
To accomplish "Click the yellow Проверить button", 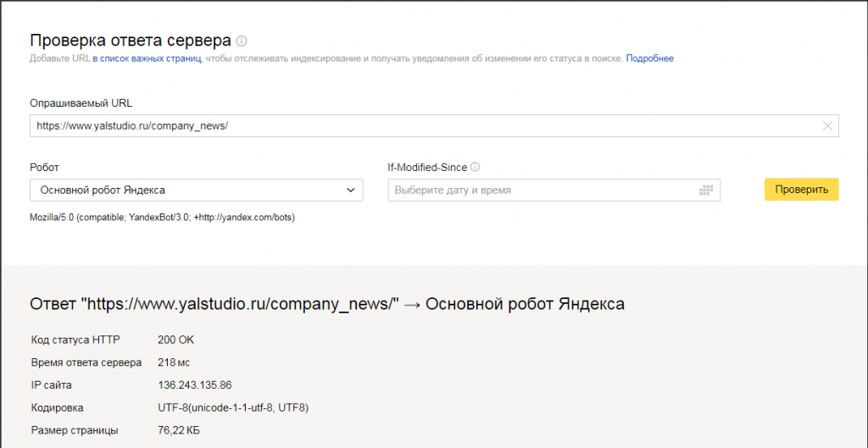I will [802, 189].
